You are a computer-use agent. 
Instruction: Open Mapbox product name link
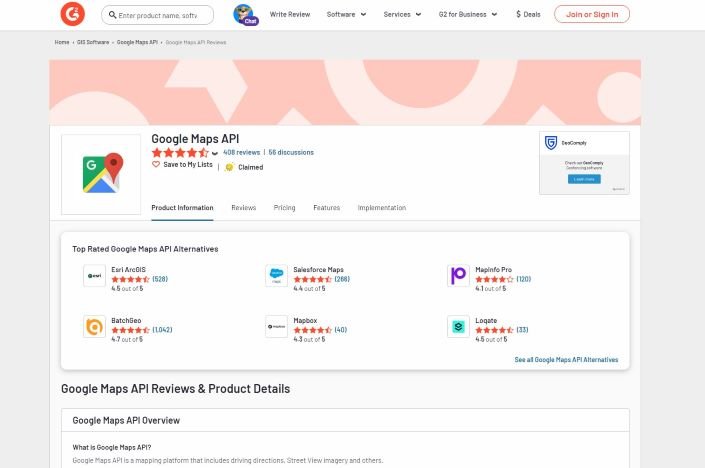[305, 321]
